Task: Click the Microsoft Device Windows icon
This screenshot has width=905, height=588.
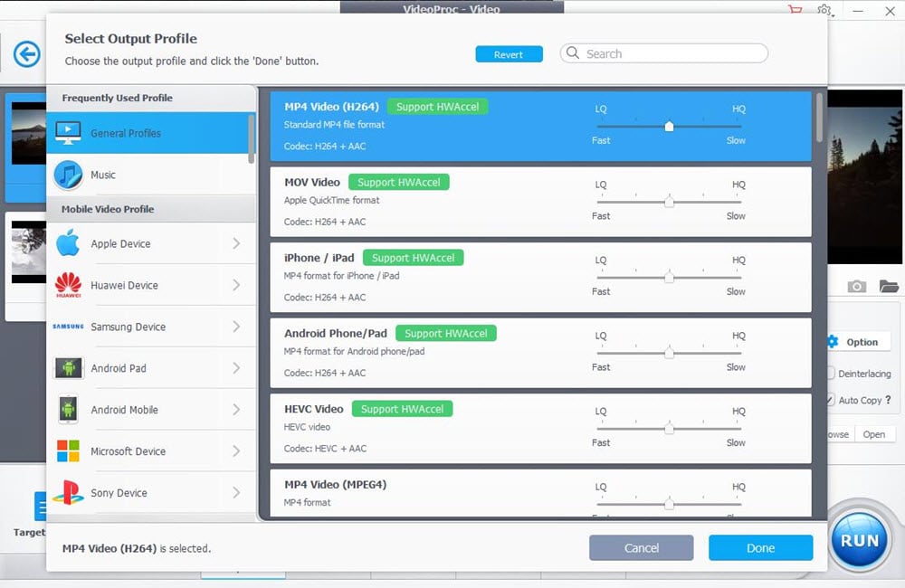Action: coord(69,451)
